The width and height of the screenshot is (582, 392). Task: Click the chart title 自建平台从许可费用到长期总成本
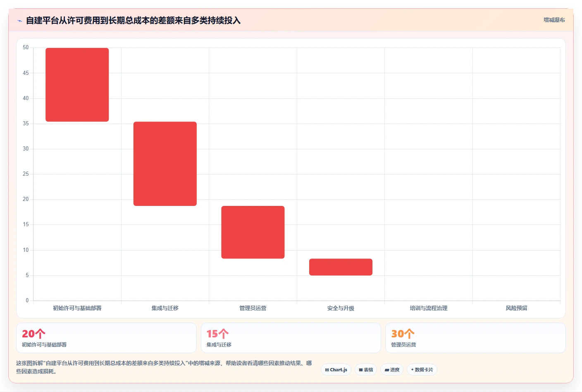[x=133, y=20]
